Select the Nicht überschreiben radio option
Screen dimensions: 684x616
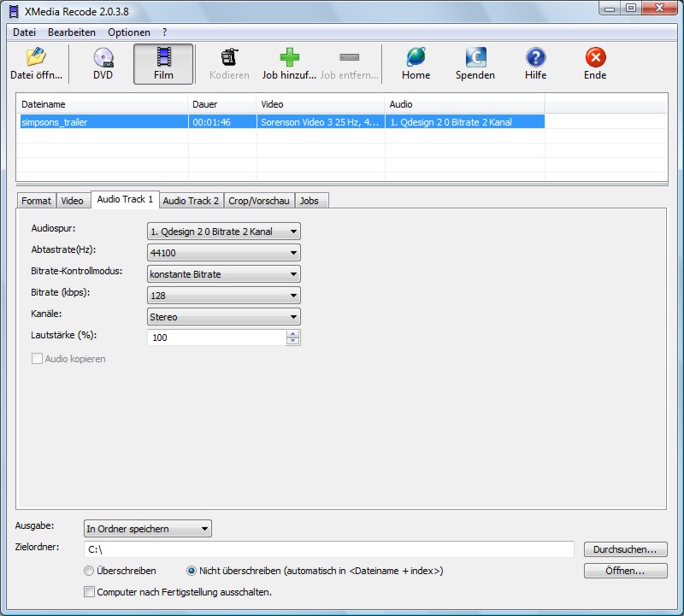point(192,571)
